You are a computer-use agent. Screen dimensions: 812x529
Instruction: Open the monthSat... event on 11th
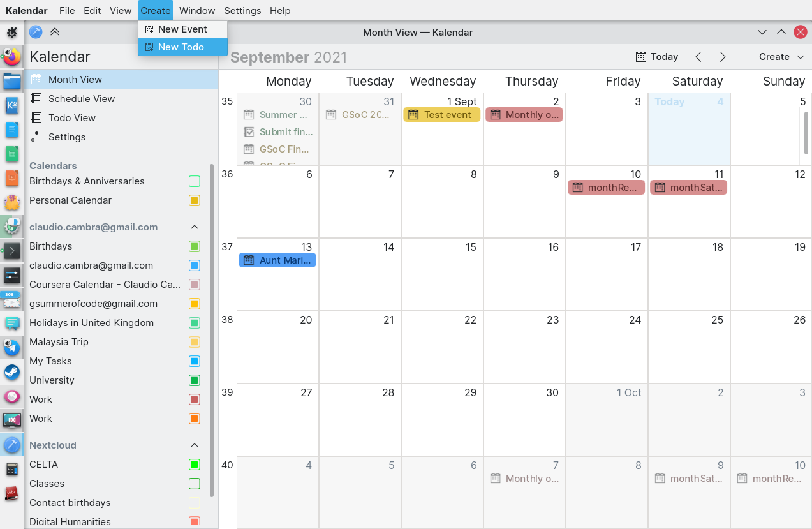tap(689, 188)
